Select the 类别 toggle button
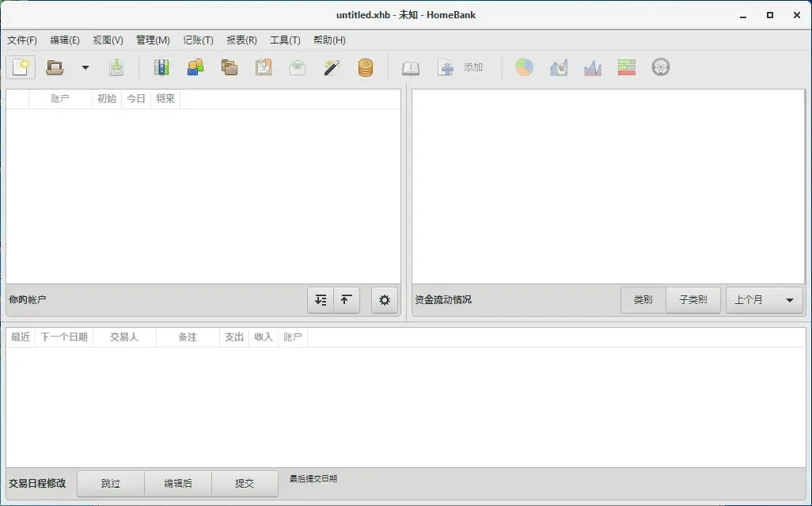 (x=643, y=300)
